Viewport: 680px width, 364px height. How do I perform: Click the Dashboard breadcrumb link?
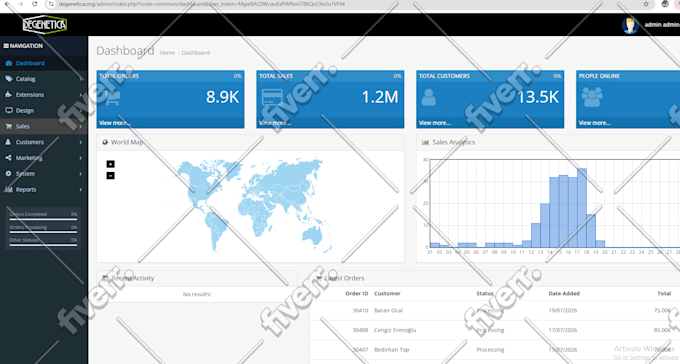(x=196, y=52)
